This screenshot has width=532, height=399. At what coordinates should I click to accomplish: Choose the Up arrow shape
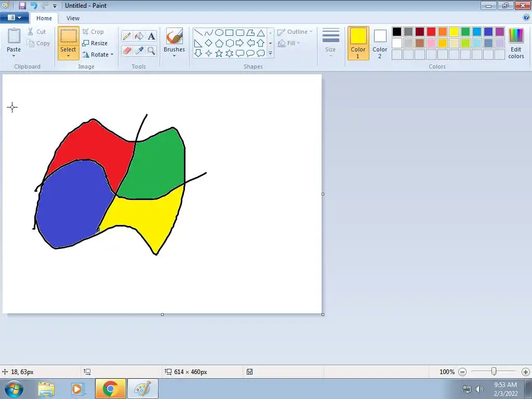pyautogui.click(x=261, y=43)
